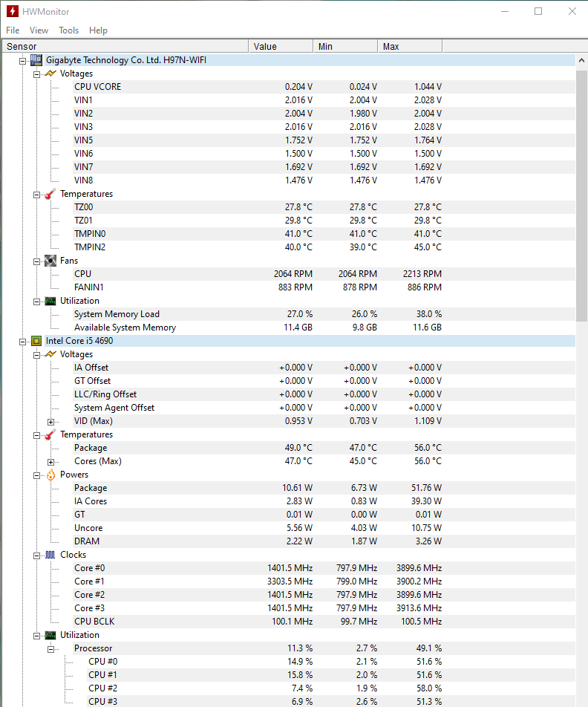Collapse the Clocks group
This screenshot has width=588, height=707.
pos(37,555)
